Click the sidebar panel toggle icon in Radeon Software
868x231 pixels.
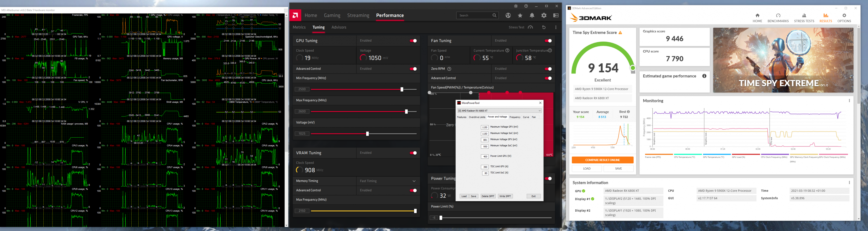(x=556, y=15)
